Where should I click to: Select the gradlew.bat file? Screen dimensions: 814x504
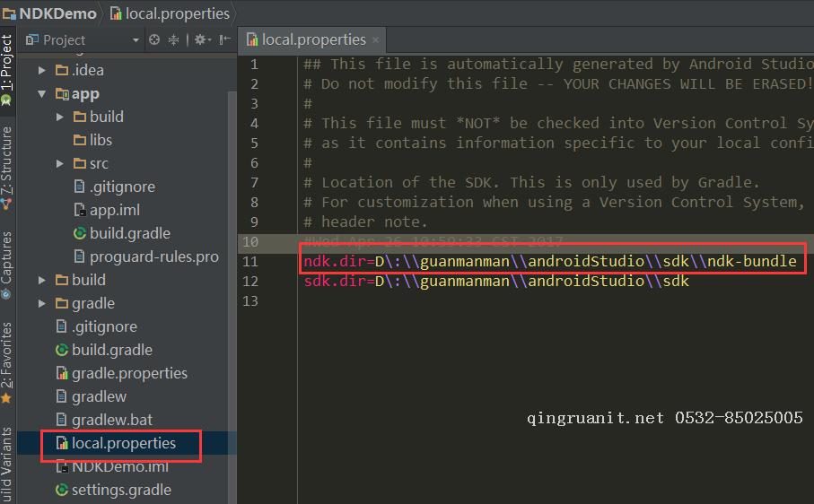click(104, 421)
